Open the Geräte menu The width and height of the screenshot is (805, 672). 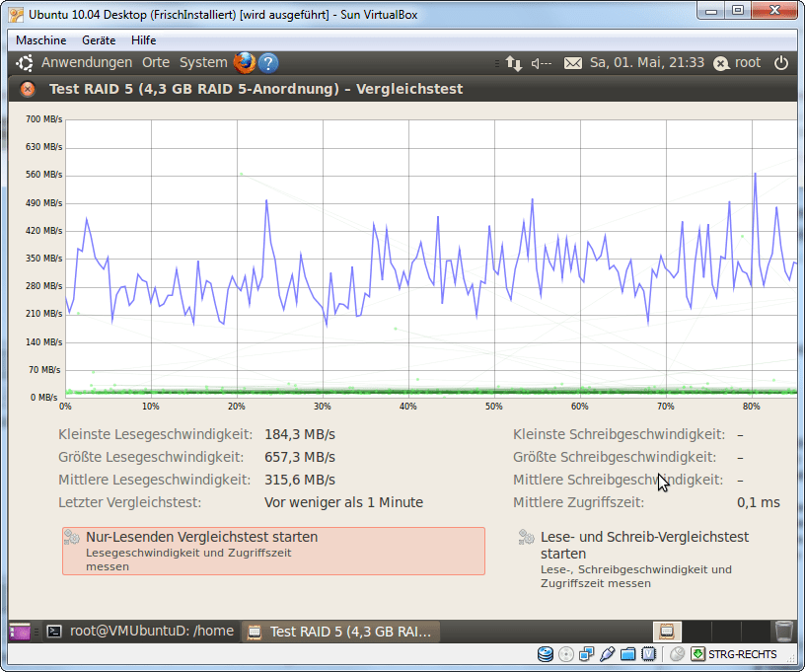pos(99,40)
